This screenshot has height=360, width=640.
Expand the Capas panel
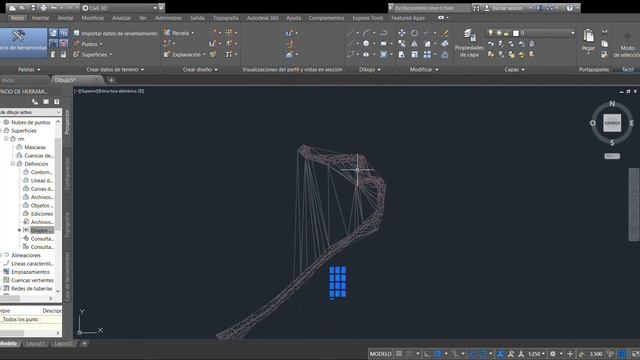pos(514,69)
